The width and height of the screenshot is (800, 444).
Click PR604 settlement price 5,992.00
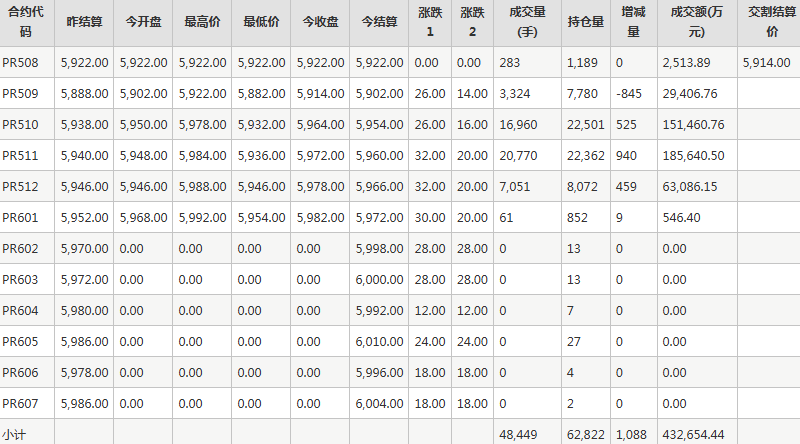pyautogui.click(x=379, y=310)
